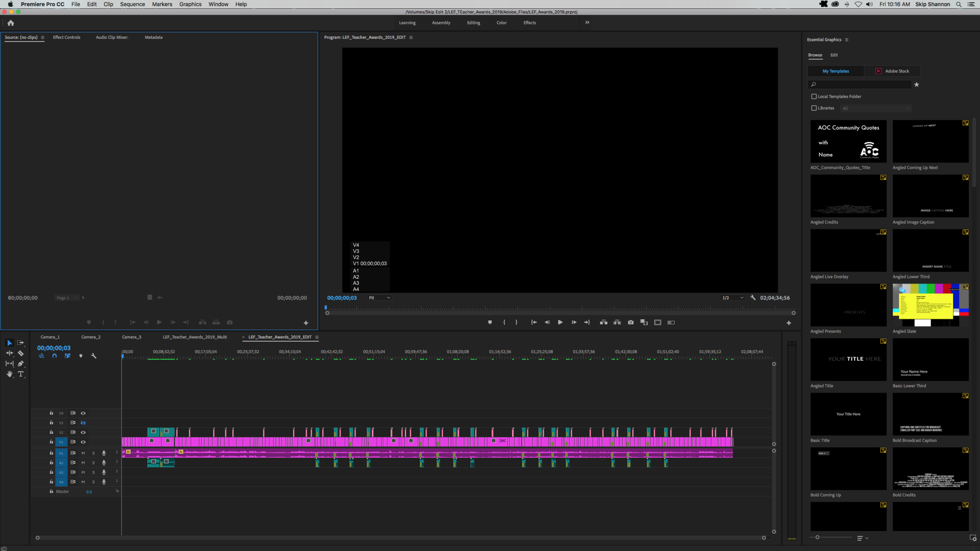Hide V2 track output
This screenshot has height=551, width=980.
click(83, 432)
